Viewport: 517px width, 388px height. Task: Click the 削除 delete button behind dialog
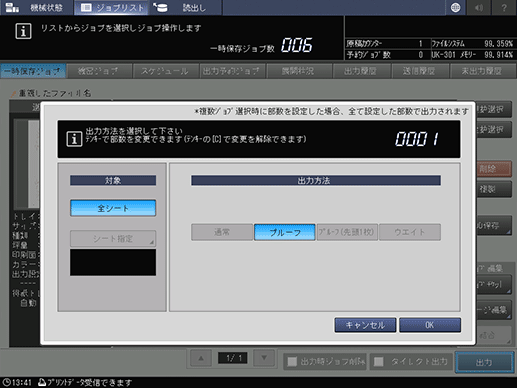[494, 169]
